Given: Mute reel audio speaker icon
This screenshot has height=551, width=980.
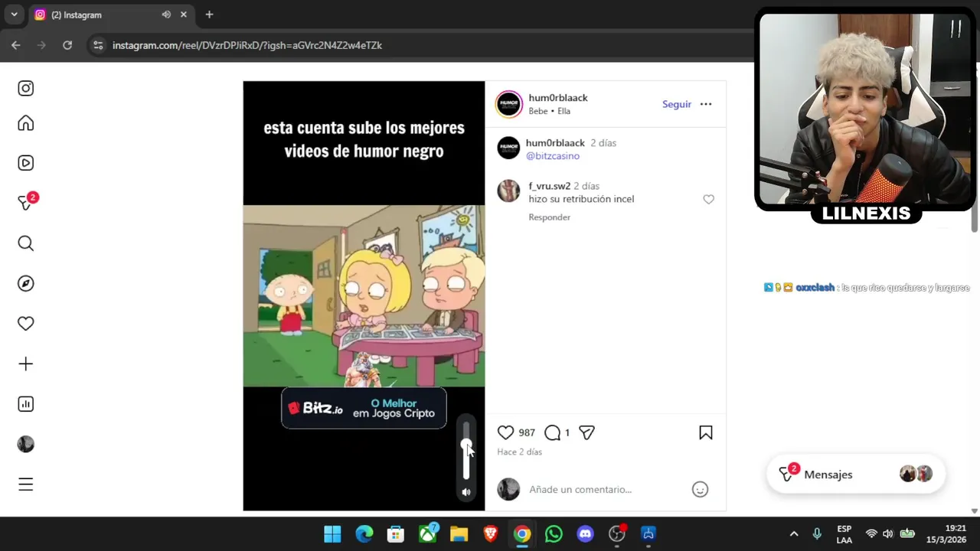Looking at the screenshot, I should point(466,492).
